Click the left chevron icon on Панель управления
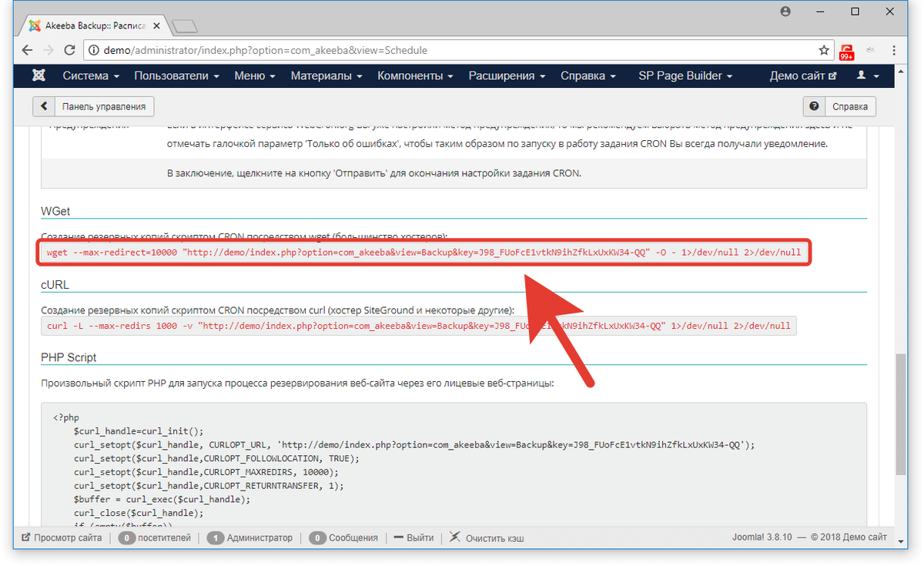Viewport: 924px width, 566px height. click(44, 106)
